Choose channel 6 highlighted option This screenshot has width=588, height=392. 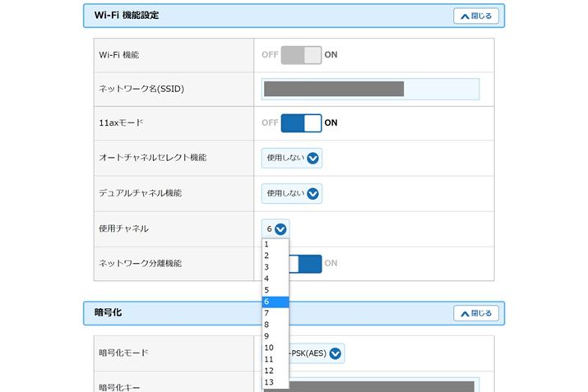[x=275, y=302]
